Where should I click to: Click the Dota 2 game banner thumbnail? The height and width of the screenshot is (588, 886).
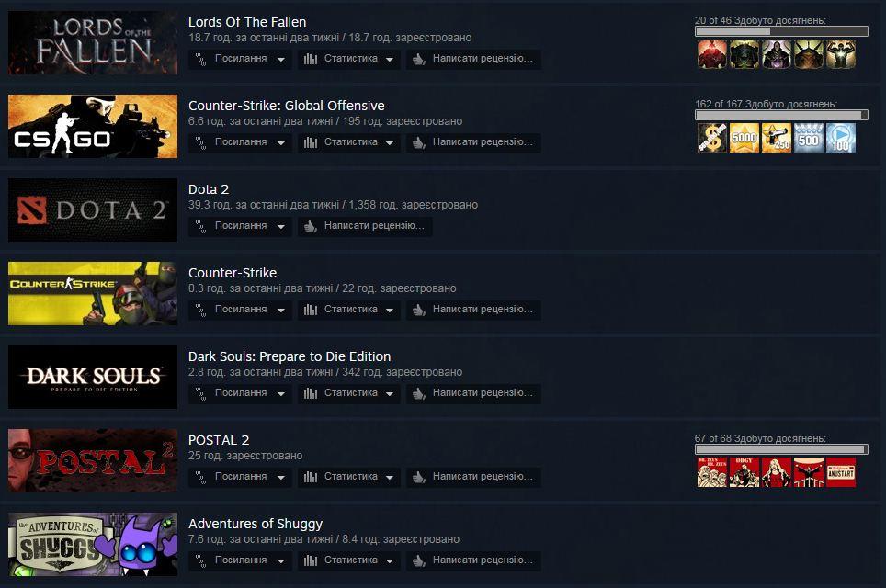[93, 210]
